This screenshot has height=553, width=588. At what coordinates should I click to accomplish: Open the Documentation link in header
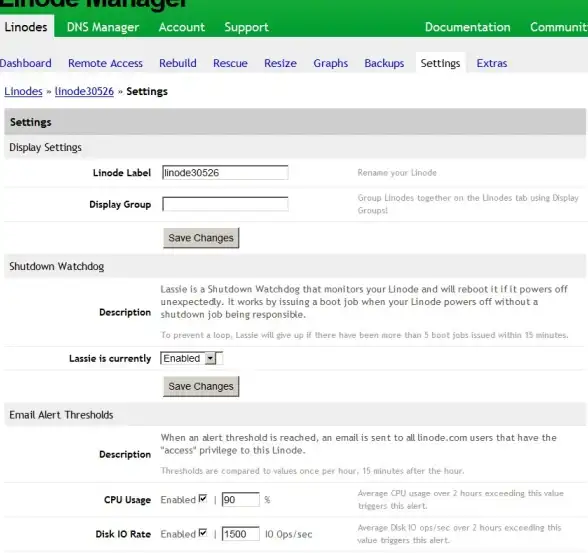point(468,27)
